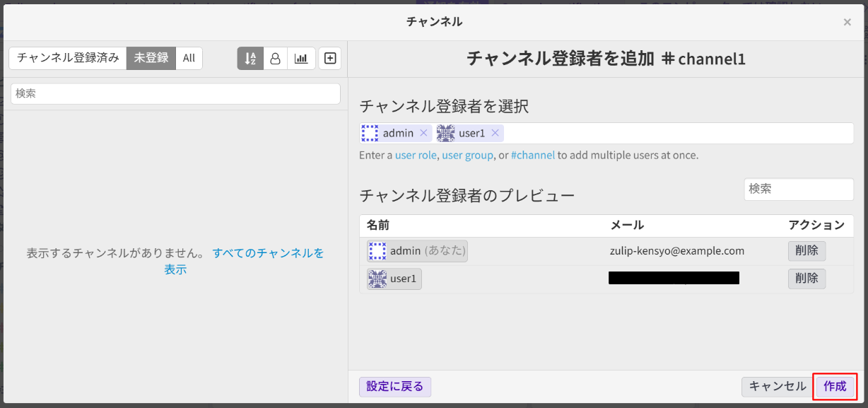Remove admin pill with its X icon

[x=423, y=133]
